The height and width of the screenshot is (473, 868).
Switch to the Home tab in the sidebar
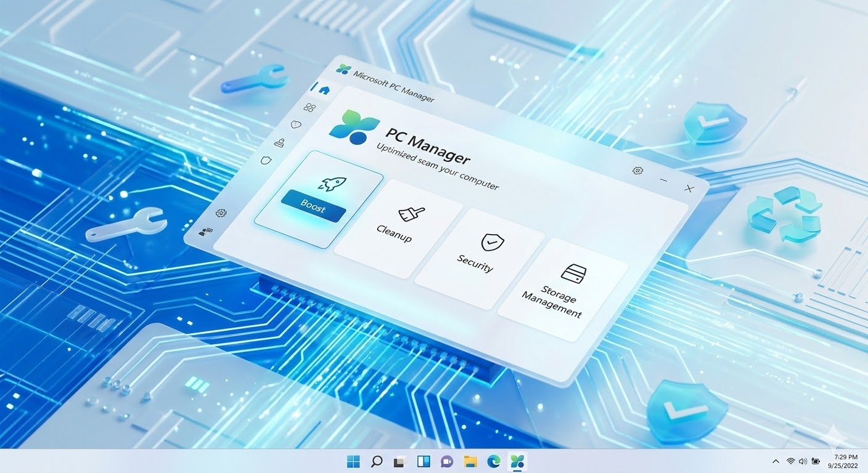point(325,89)
